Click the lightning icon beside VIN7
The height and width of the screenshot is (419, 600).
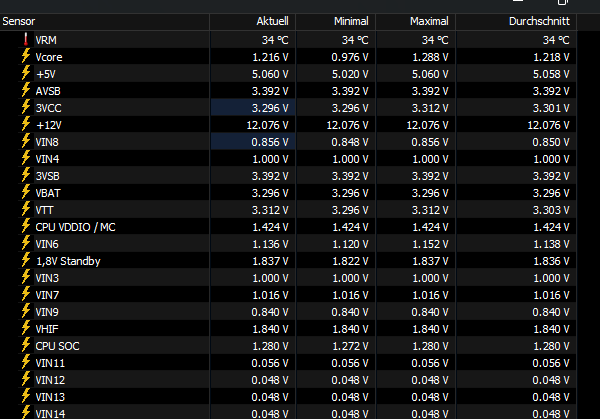click(26, 294)
